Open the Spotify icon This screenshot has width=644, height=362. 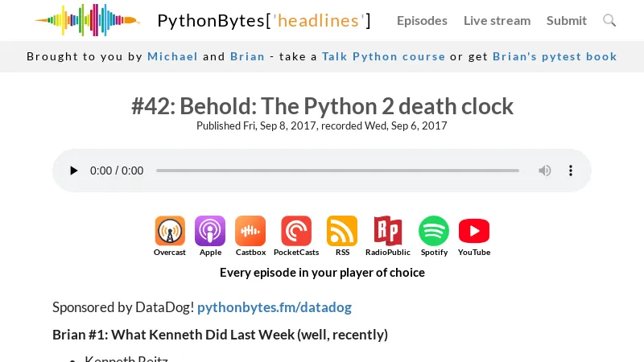434,232
